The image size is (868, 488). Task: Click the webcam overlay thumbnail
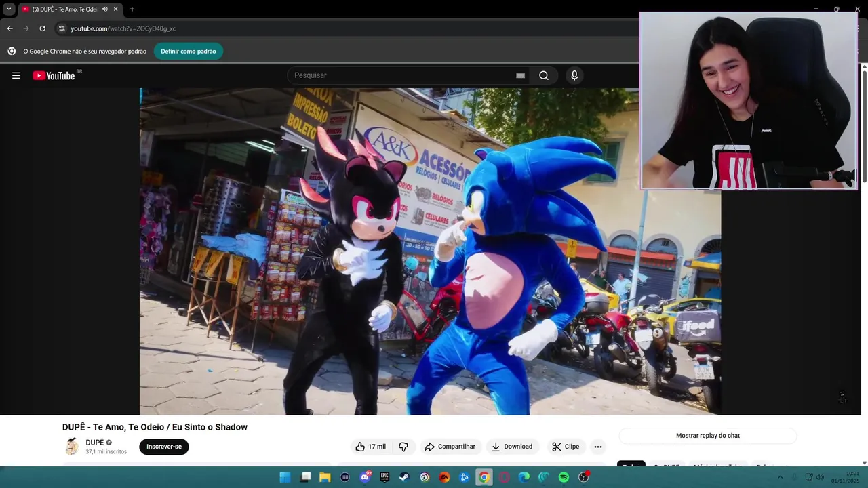(749, 100)
